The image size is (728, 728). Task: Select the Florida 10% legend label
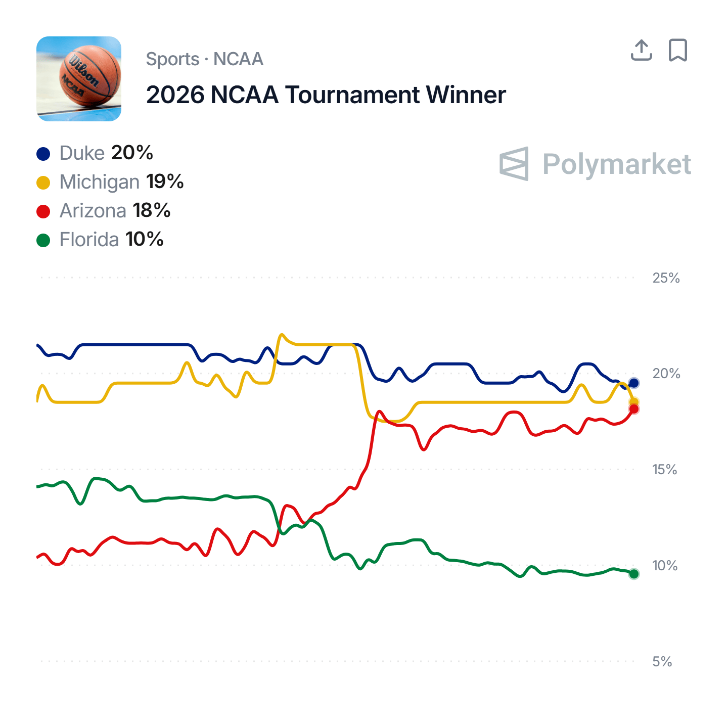click(111, 240)
